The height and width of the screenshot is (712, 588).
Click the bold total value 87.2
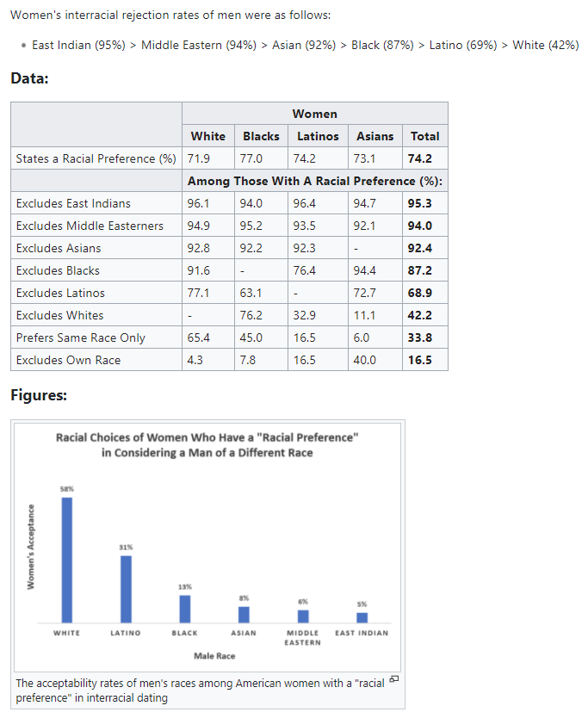point(425,270)
